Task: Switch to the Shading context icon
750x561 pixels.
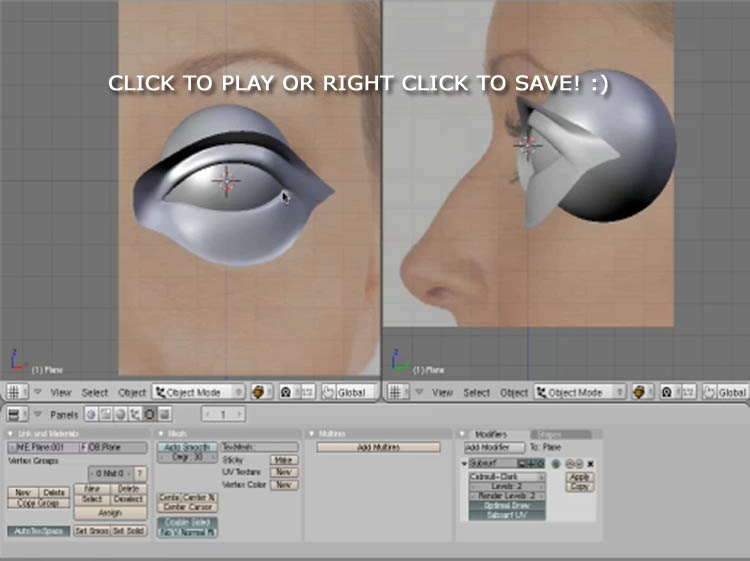Action: pos(117,414)
